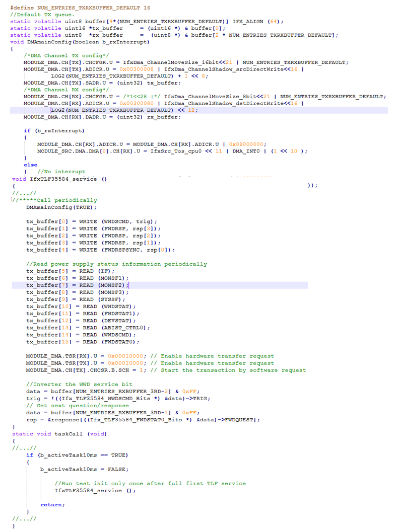Image resolution: width=397 pixels, height=532 pixels.
Task: Click the tx_buffer[4] WRITE FWDRSPSYNC line
Action: [x=100, y=250]
